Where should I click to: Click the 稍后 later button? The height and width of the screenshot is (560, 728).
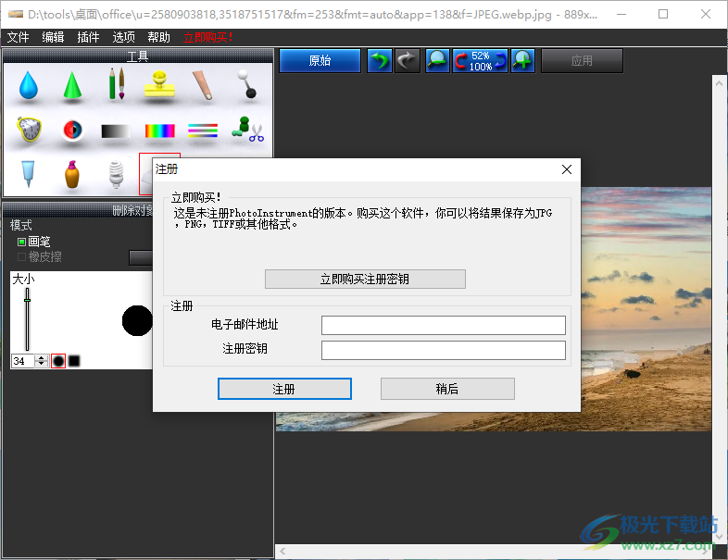coord(447,389)
